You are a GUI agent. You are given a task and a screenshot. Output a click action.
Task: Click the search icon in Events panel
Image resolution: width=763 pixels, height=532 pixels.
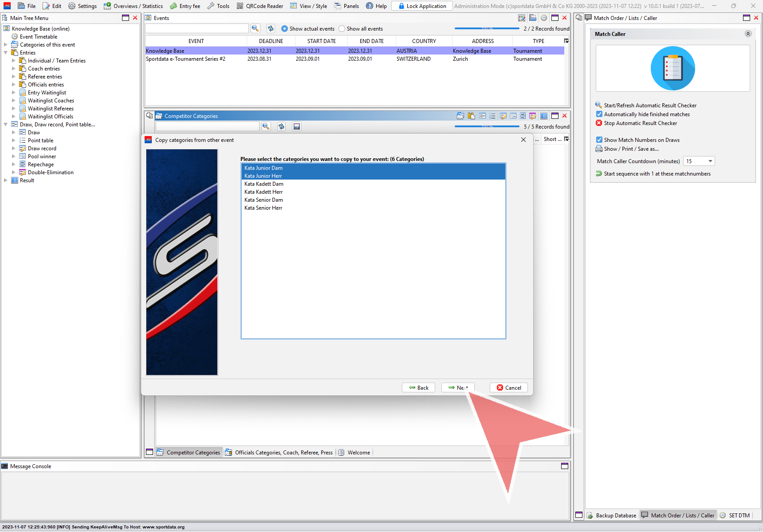pos(255,28)
